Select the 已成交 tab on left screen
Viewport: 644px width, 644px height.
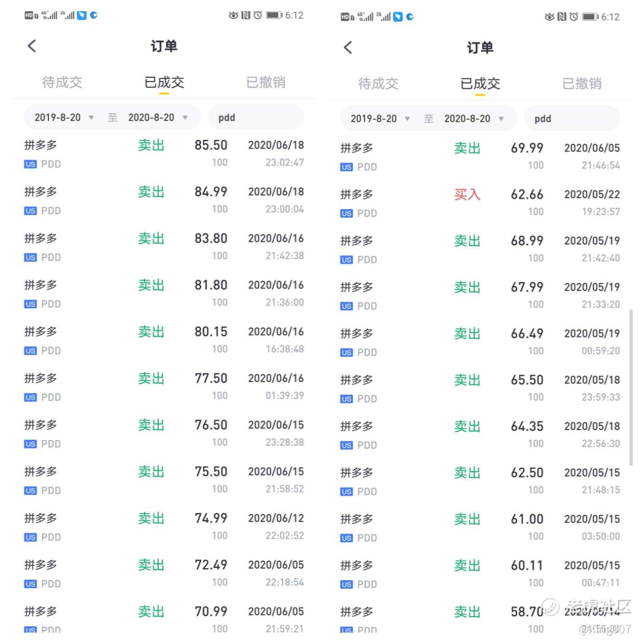[x=164, y=82]
